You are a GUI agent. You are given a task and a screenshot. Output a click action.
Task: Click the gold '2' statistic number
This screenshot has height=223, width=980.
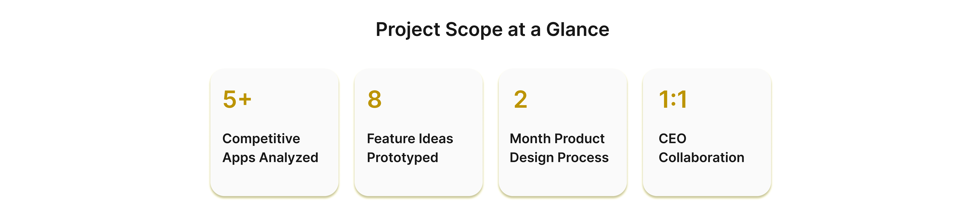(520, 100)
